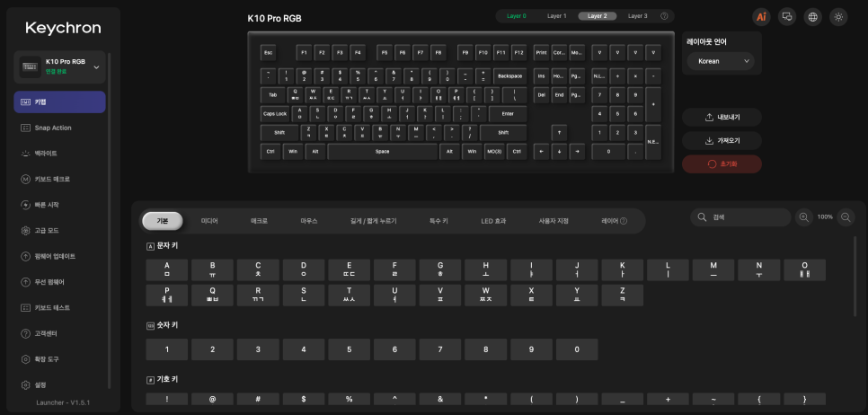868x415 pixels.
Task: Choose the A keycode in 문자 키
Action: click(x=166, y=270)
